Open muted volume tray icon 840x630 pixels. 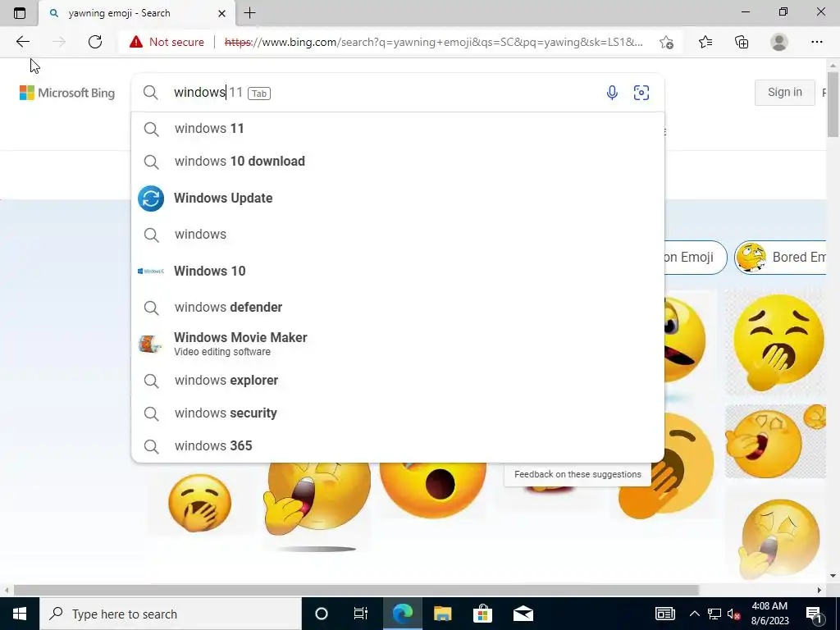point(733,614)
